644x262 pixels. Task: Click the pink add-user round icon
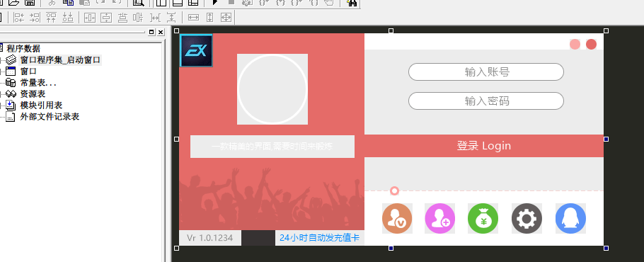coord(440,219)
